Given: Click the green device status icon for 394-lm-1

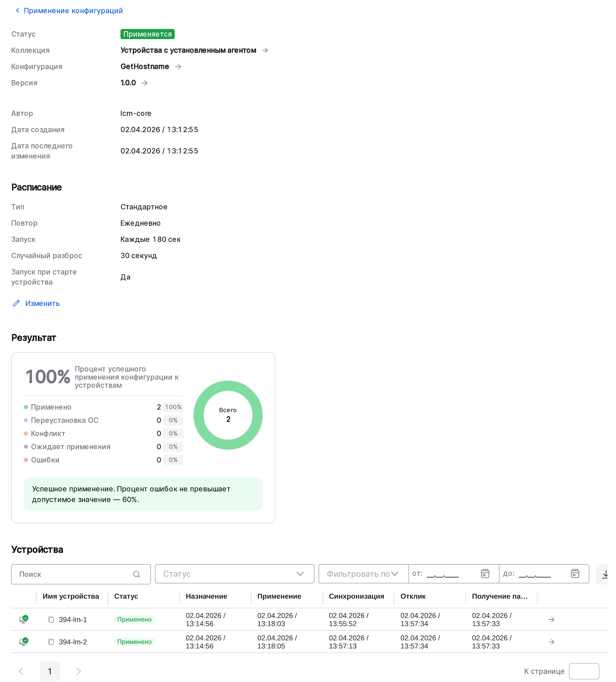Looking at the screenshot, I should [x=24, y=619].
